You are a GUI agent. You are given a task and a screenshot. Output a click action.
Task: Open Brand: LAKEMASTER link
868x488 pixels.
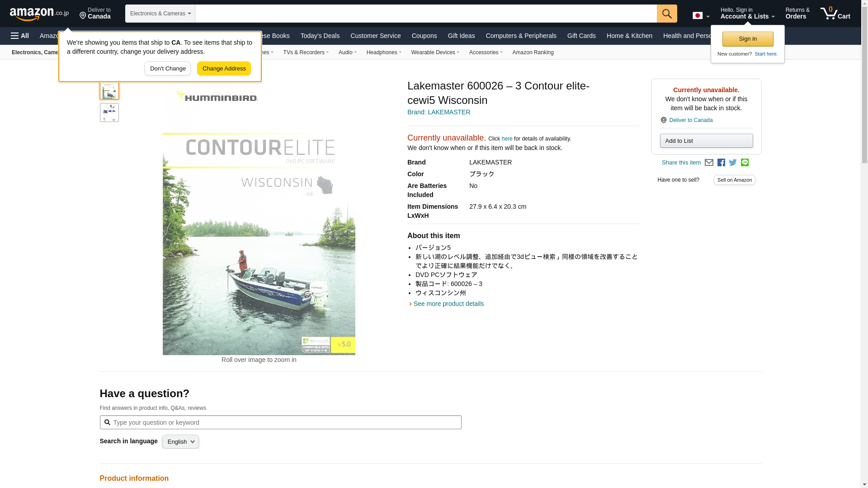(439, 112)
